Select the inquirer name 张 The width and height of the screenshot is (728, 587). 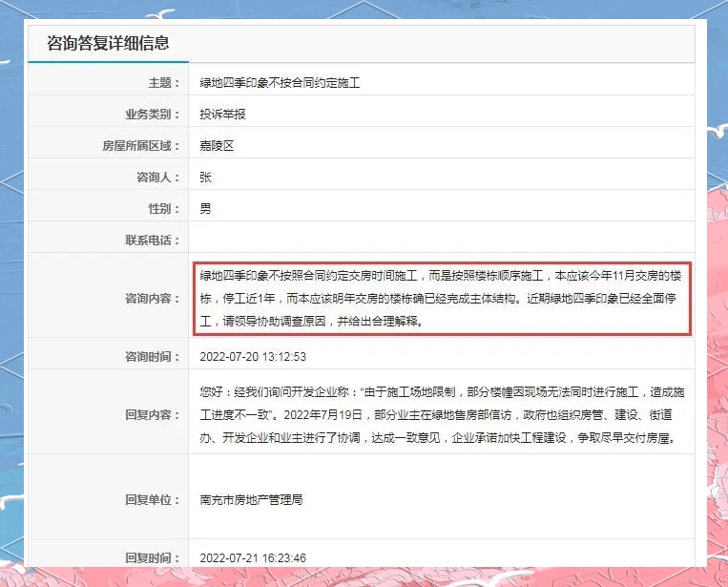pos(205,178)
